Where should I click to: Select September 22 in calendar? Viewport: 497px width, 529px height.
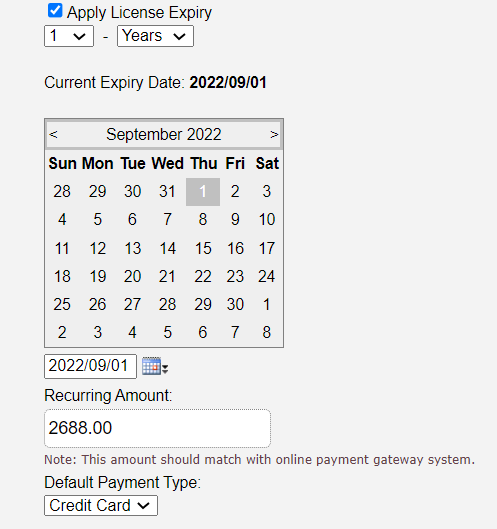[203, 277]
